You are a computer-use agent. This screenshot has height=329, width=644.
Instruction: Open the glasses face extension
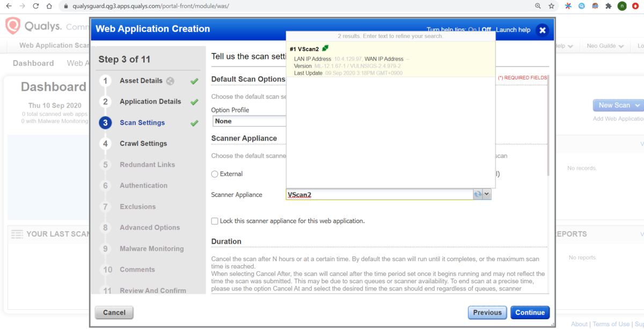pyautogui.click(x=595, y=6)
